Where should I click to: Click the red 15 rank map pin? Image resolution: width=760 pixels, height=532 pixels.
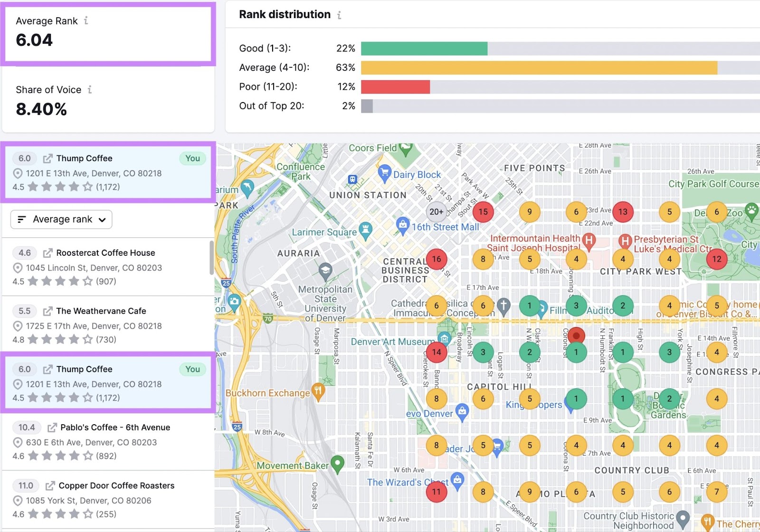click(483, 212)
